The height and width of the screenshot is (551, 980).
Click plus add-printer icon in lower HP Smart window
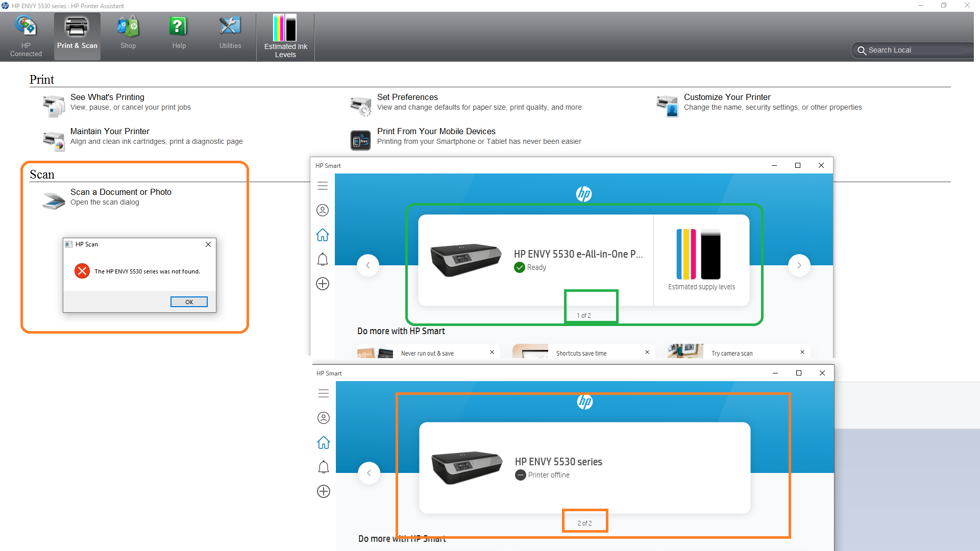coord(324,491)
